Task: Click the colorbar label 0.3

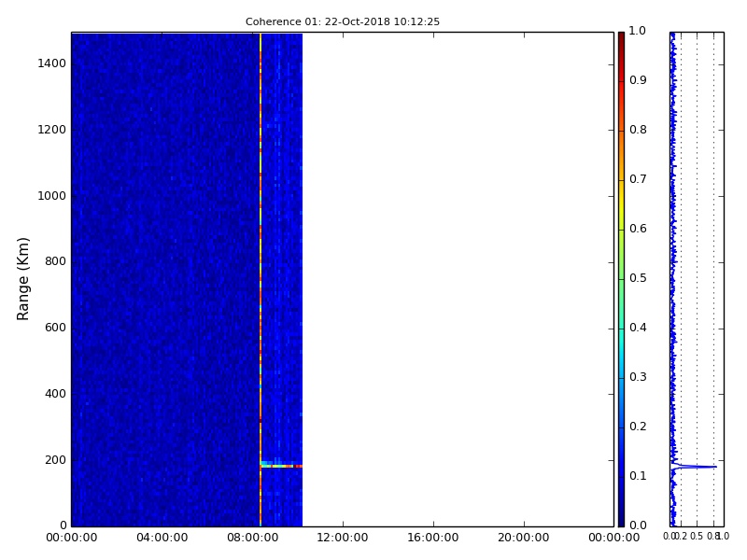Action: pos(638,377)
